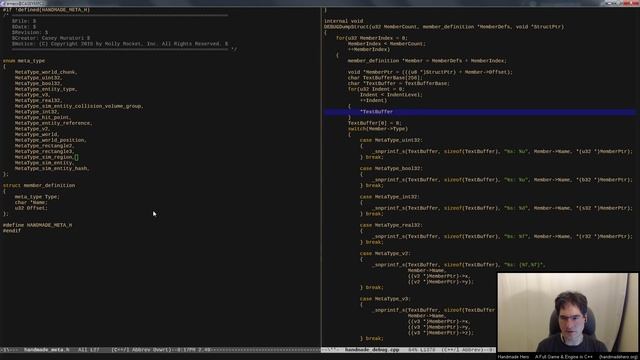Image resolution: width=640 pixels, height=360 pixels.
Task: Click the '#endif' line
Action: [x=12, y=231]
